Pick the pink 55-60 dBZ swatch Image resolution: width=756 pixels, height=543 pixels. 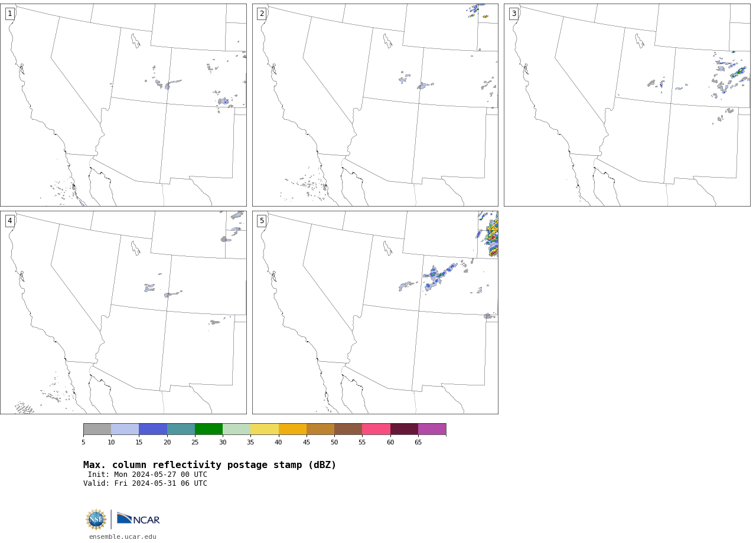click(x=376, y=429)
